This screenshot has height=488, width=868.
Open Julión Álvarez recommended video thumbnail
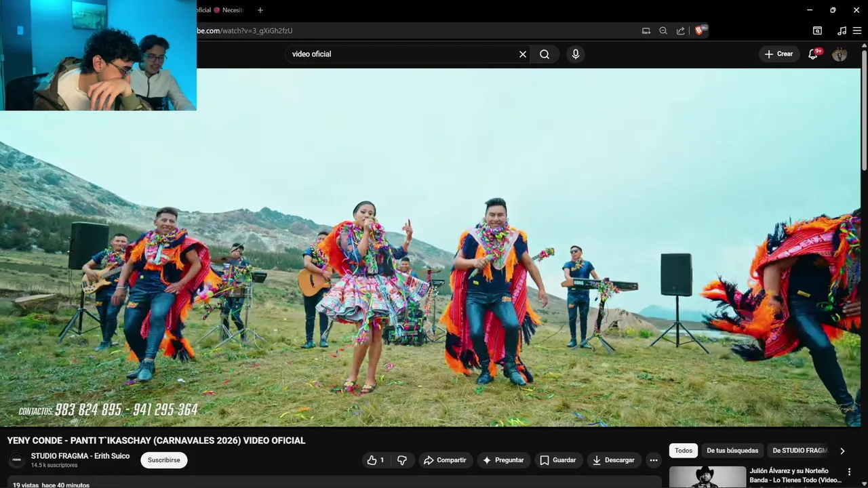707,477
